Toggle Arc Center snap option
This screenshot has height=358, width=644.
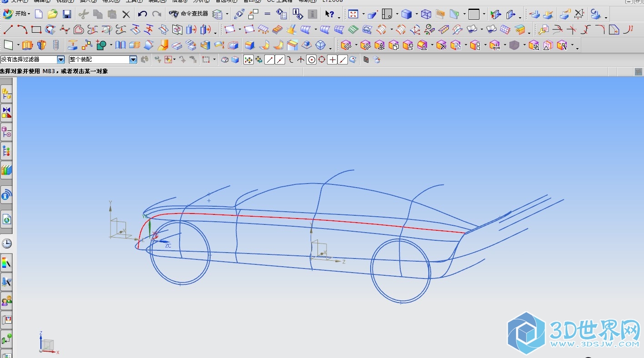(311, 60)
